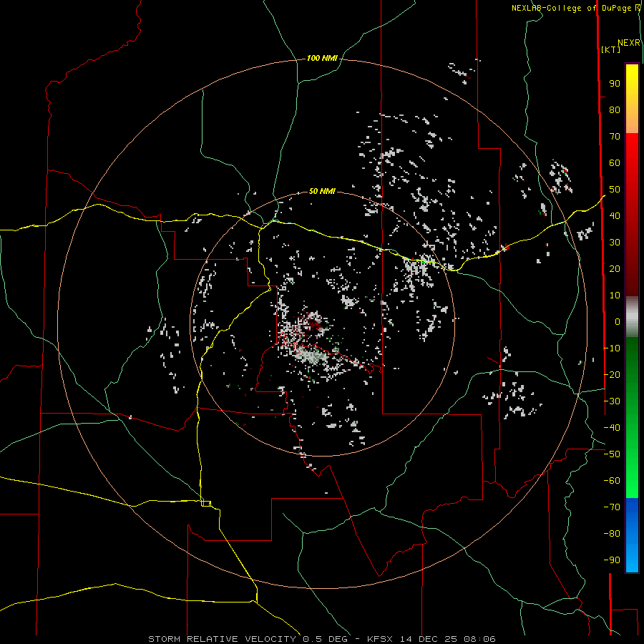Click the 100 NMI range ring label
Viewport: 644px width, 644px height.
tap(322, 58)
